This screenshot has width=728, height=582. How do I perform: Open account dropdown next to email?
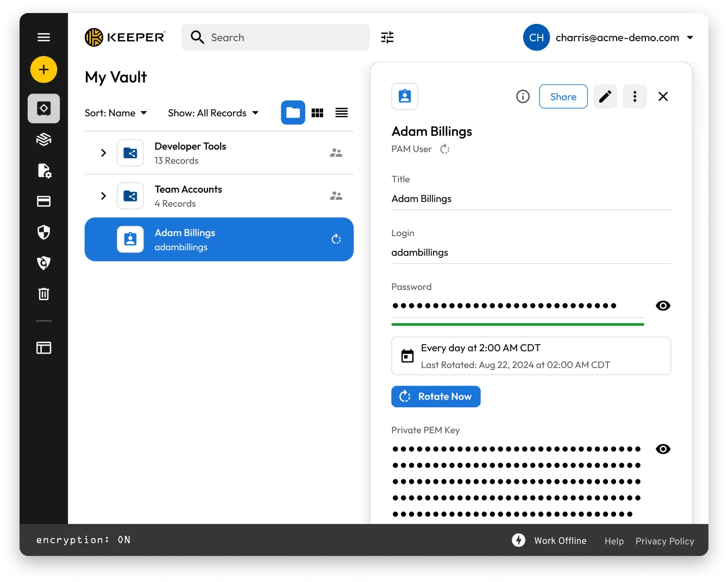click(690, 37)
